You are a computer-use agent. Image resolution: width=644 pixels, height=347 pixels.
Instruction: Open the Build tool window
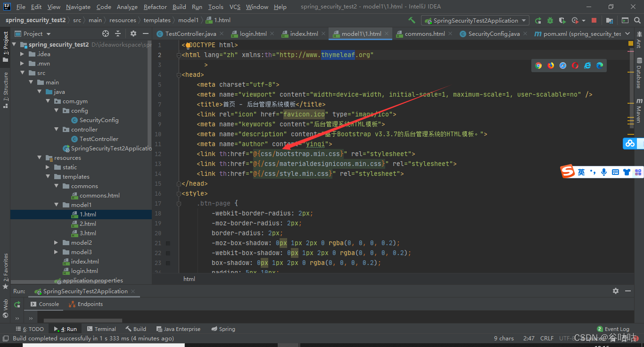[136, 329]
